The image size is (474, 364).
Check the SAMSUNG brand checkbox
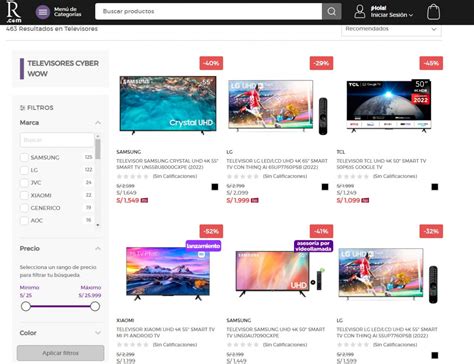[24, 157]
